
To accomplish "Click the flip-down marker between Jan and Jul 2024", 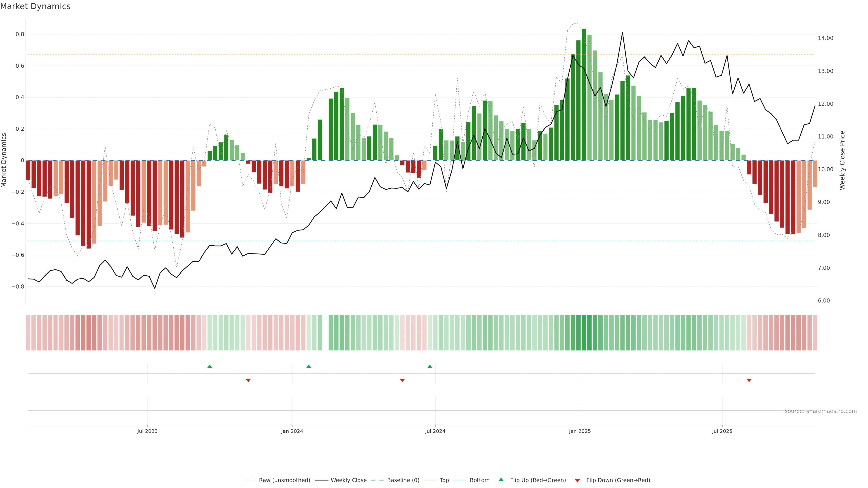I will (x=402, y=380).
